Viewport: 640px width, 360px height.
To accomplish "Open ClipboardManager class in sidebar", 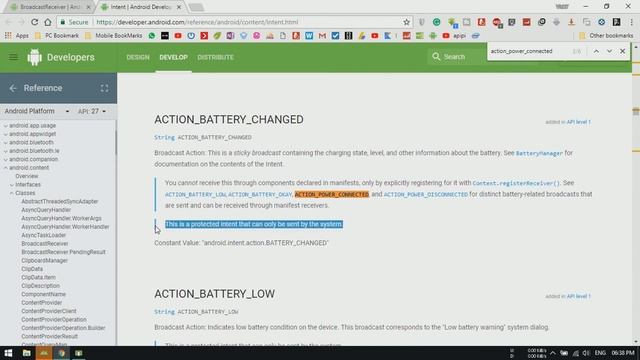I will (x=44, y=260).
